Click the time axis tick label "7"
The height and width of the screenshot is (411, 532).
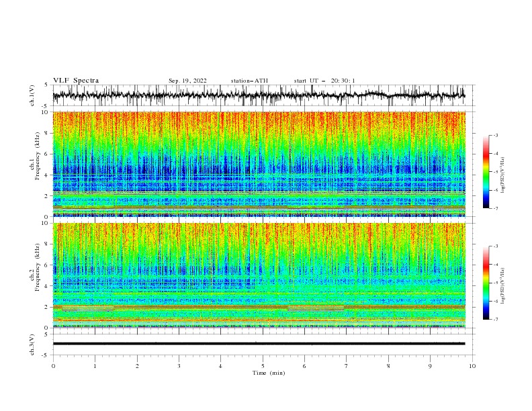click(x=347, y=366)
